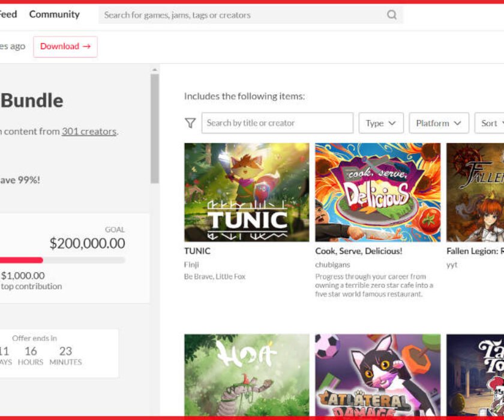The image size is (504, 420).
Task: Open the skeleton game cover thumbnail
Action: (475, 375)
